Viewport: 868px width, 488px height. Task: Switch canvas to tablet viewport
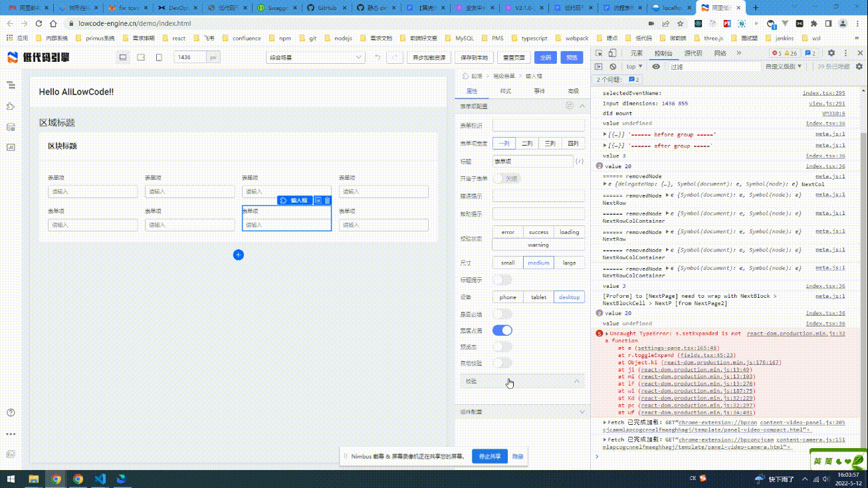pos(141,58)
